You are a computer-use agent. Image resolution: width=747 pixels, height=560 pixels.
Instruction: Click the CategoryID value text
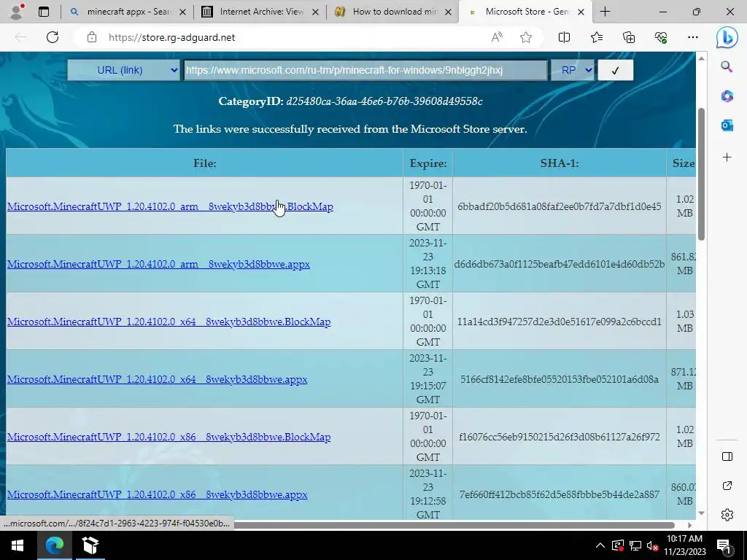(x=384, y=101)
